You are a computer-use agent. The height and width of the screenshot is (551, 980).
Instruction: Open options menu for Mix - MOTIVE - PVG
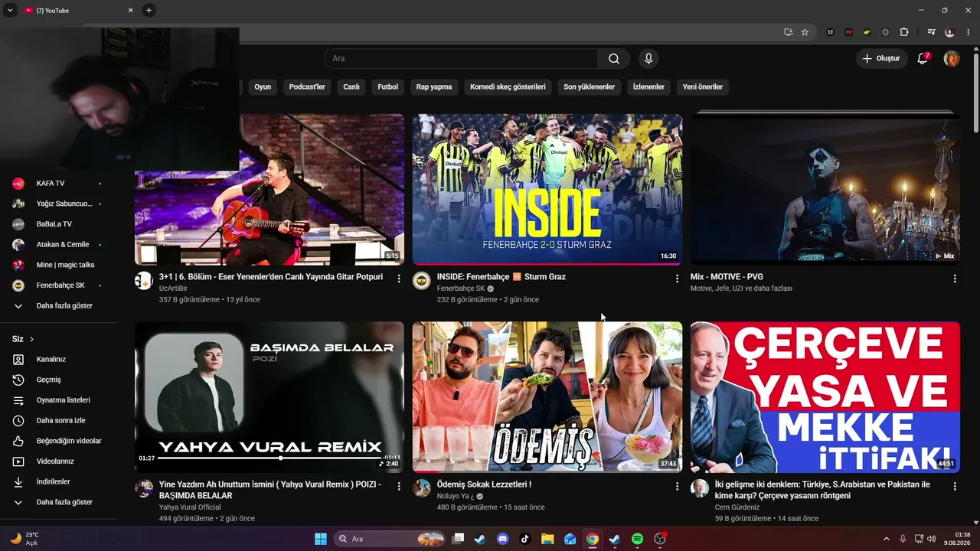pyautogui.click(x=955, y=279)
